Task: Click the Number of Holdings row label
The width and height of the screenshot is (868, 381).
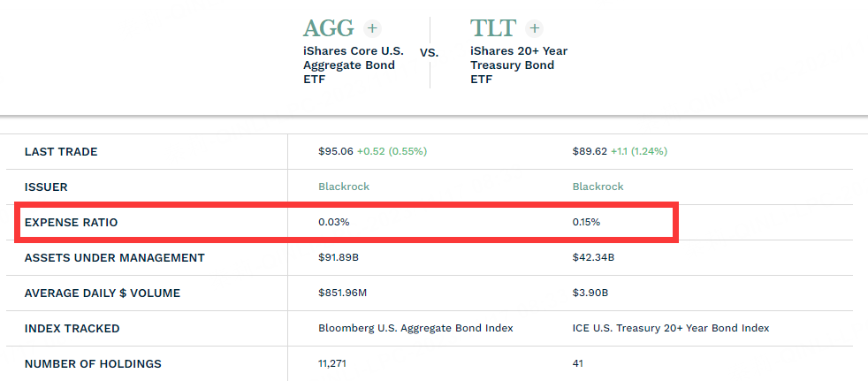Action: (x=93, y=363)
